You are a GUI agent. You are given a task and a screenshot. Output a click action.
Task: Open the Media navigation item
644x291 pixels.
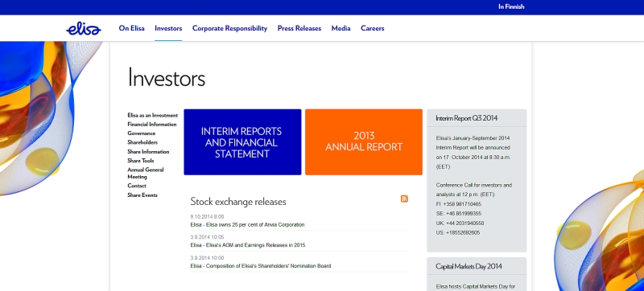[x=341, y=28]
